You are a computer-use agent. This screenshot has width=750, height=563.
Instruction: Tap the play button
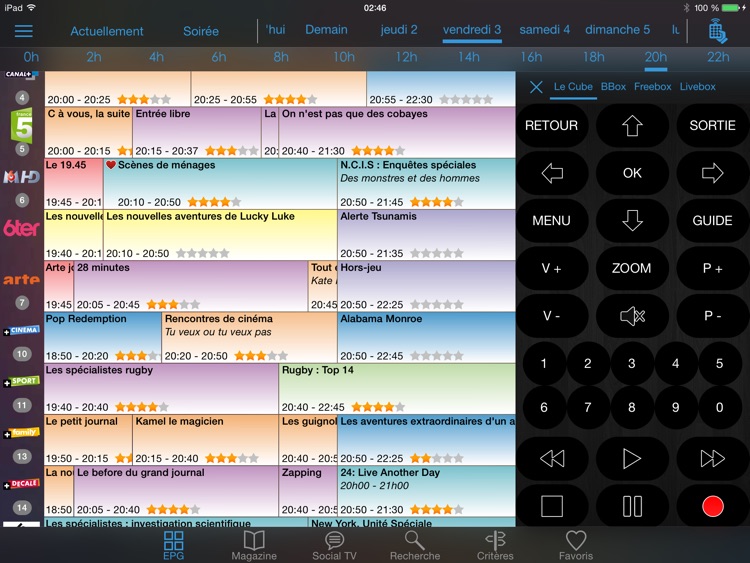[632, 458]
